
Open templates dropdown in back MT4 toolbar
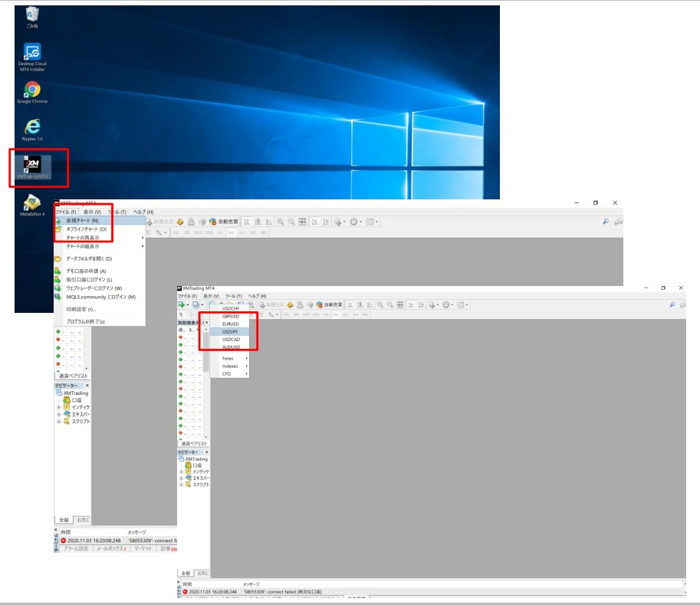(x=372, y=222)
